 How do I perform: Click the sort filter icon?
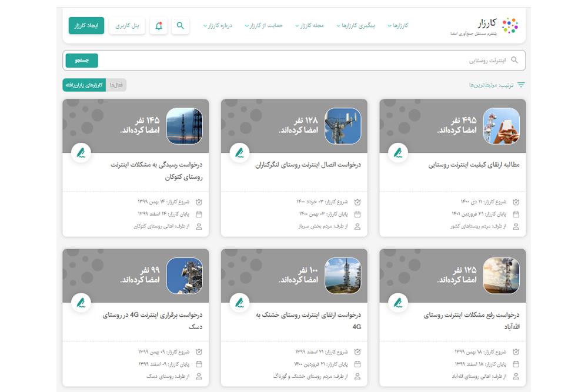(520, 85)
